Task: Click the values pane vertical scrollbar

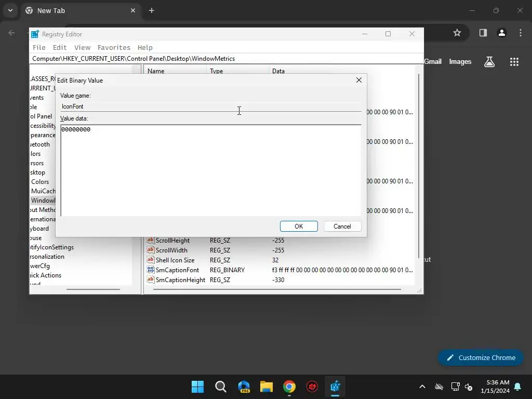Action: click(x=419, y=166)
